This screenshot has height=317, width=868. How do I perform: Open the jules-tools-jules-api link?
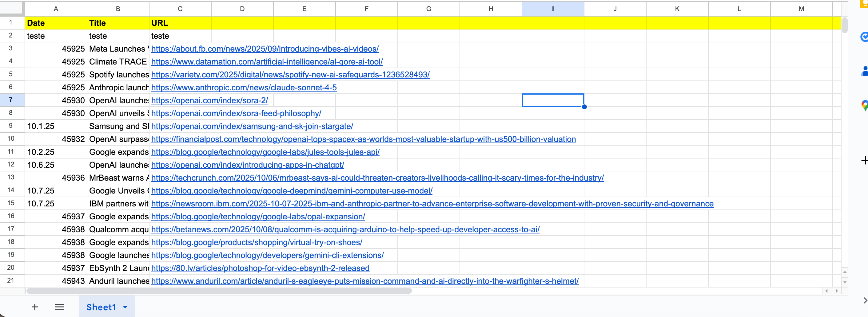(x=265, y=152)
